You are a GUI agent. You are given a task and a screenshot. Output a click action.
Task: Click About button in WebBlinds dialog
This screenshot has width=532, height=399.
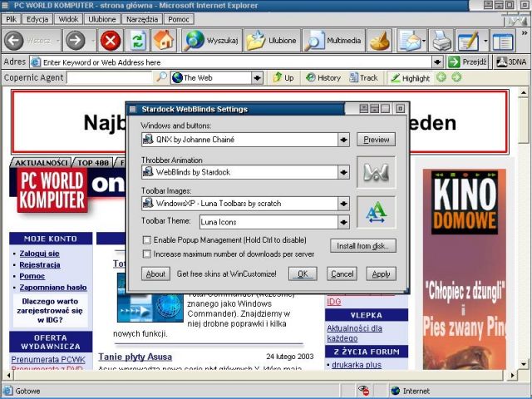(155, 273)
